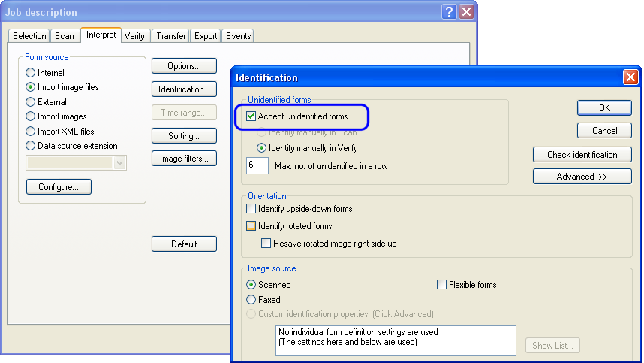This screenshot has width=644, height=363.
Task: Uncheck Accept unidentified forms
Action: (251, 116)
